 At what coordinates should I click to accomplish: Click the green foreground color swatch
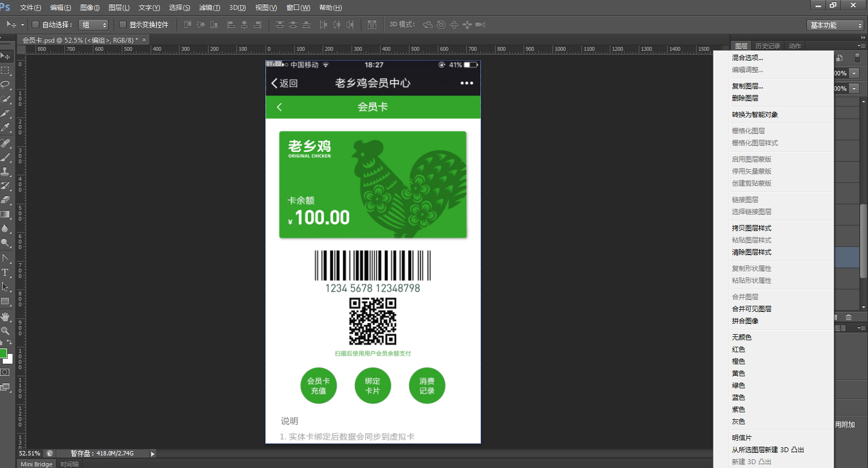pyautogui.click(x=3, y=353)
